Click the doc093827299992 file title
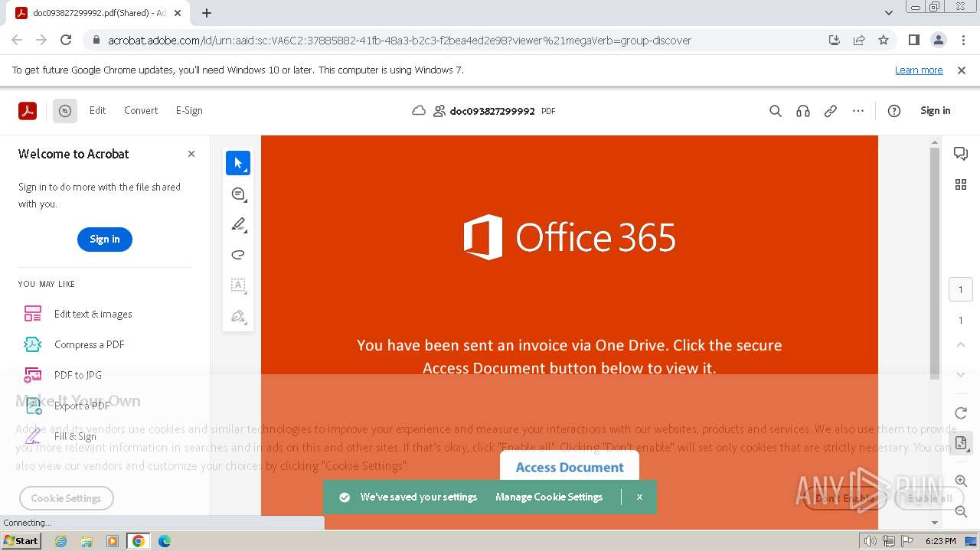 pyautogui.click(x=492, y=111)
